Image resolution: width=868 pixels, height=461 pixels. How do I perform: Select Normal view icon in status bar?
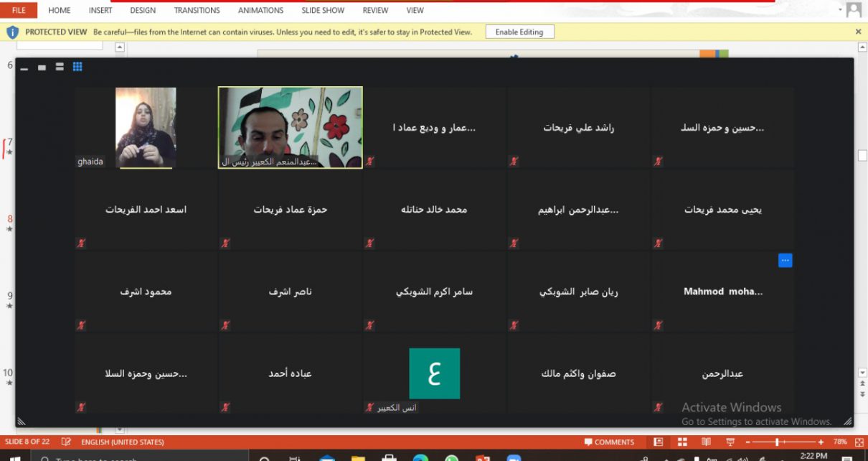tap(659, 442)
